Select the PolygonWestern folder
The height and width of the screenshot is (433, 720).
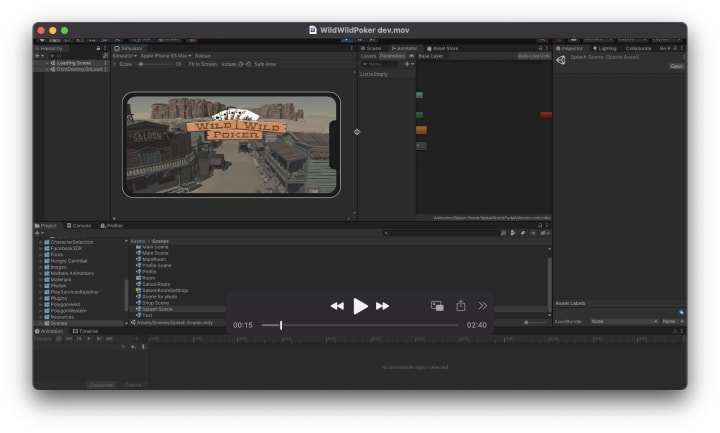[x=68, y=311]
